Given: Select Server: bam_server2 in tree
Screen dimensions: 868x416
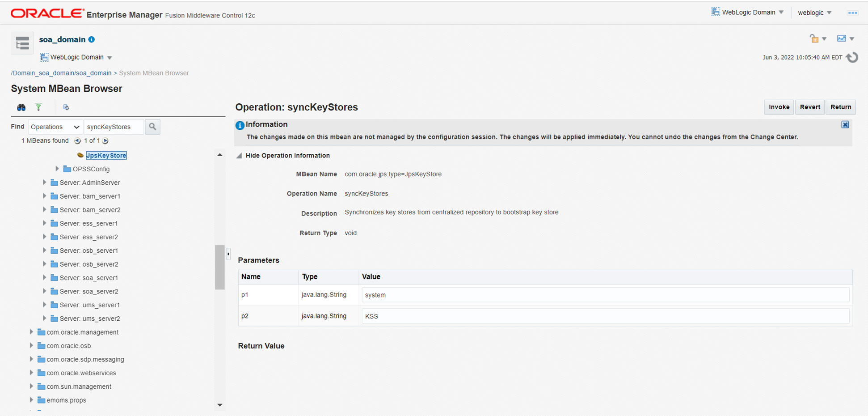Looking at the screenshot, I should 90,210.
